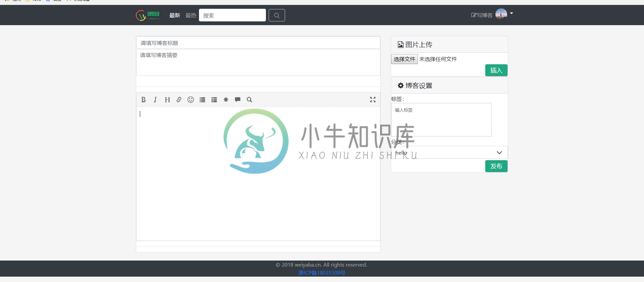Focus the 输入标签 tag input box
Viewport: 644px width, 282px height.
pyautogui.click(x=441, y=120)
